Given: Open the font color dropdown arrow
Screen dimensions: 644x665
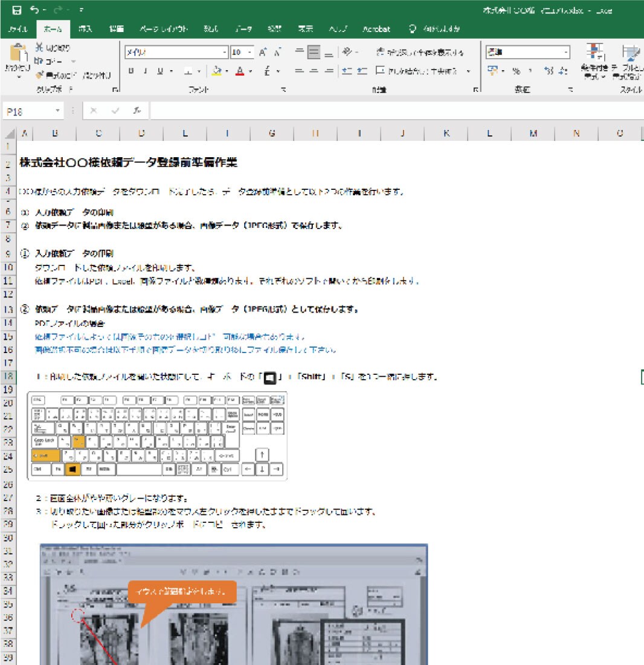Looking at the screenshot, I should (x=251, y=71).
